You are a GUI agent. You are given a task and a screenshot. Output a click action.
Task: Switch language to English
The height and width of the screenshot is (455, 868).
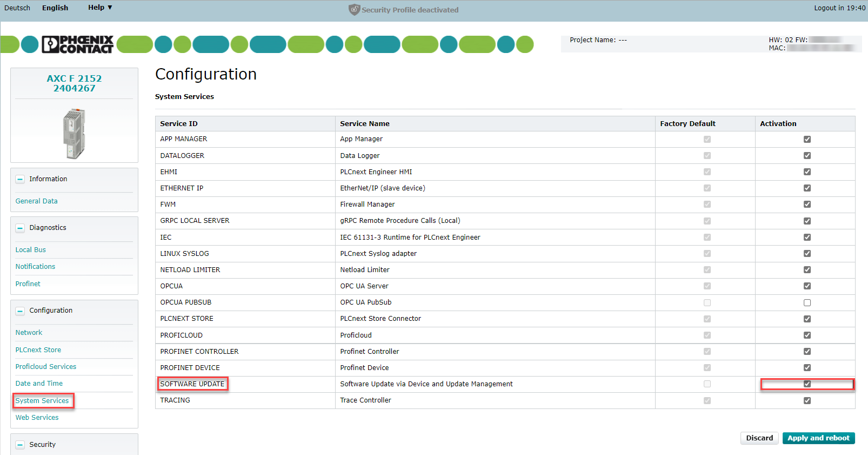tap(55, 8)
